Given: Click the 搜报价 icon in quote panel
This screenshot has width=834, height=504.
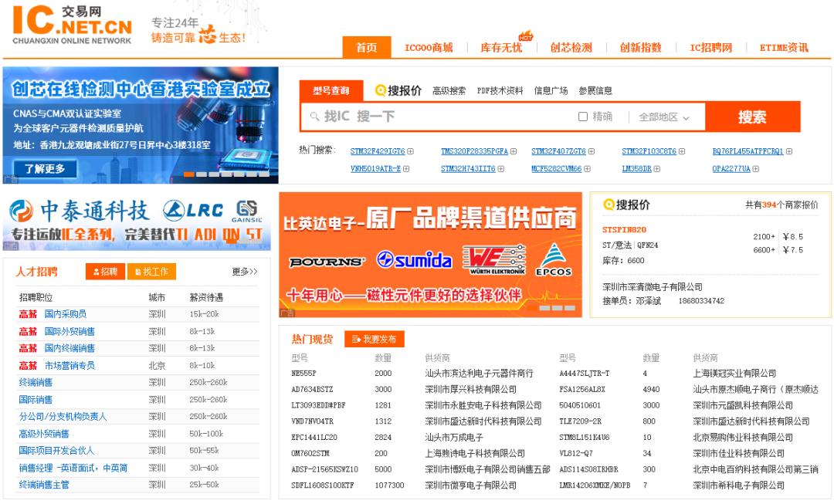Looking at the screenshot, I should [609, 205].
